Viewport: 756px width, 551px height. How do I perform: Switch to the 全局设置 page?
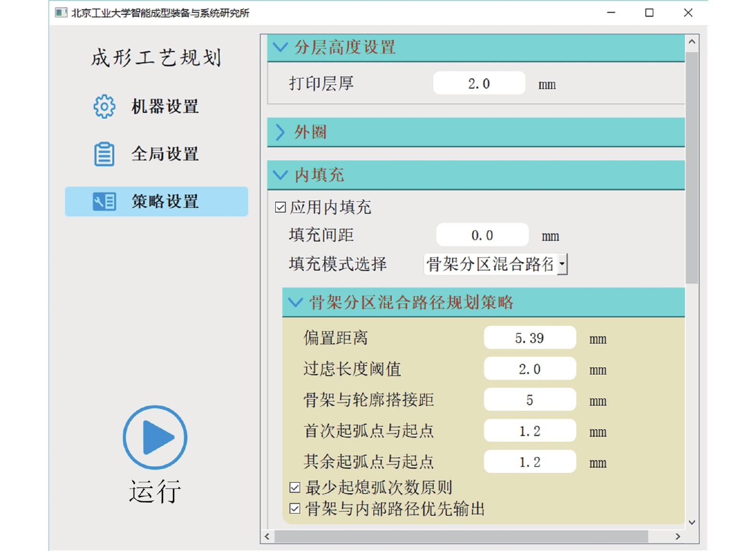(x=165, y=154)
